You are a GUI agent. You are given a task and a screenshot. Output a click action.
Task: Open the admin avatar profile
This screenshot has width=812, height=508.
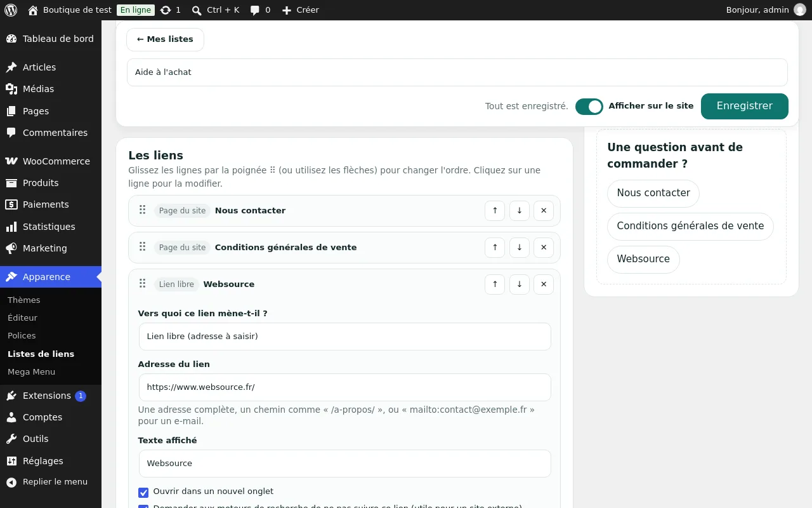pos(799,10)
